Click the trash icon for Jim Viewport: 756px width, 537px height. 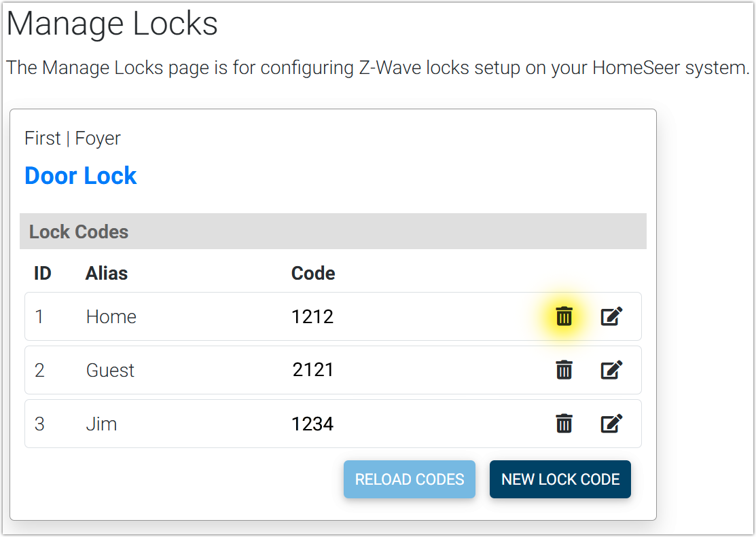click(564, 424)
